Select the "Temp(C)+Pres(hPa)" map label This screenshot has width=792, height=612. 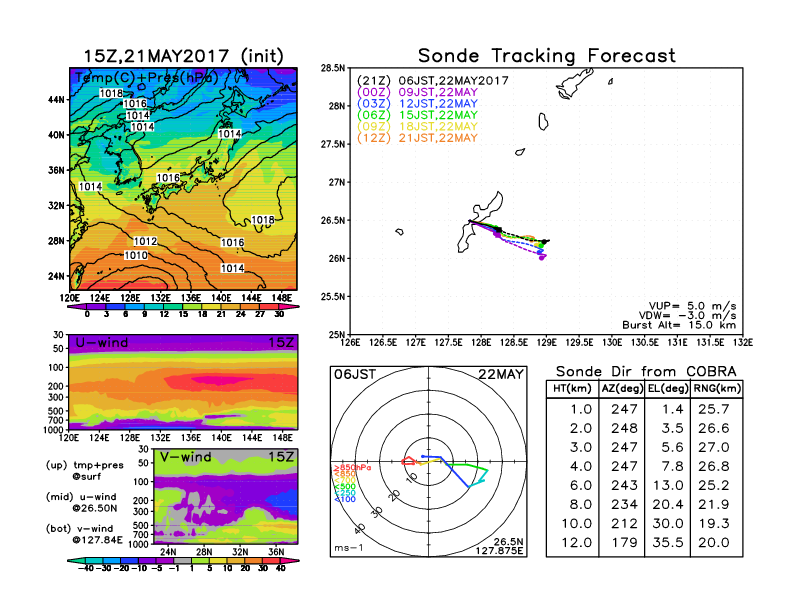[146, 78]
